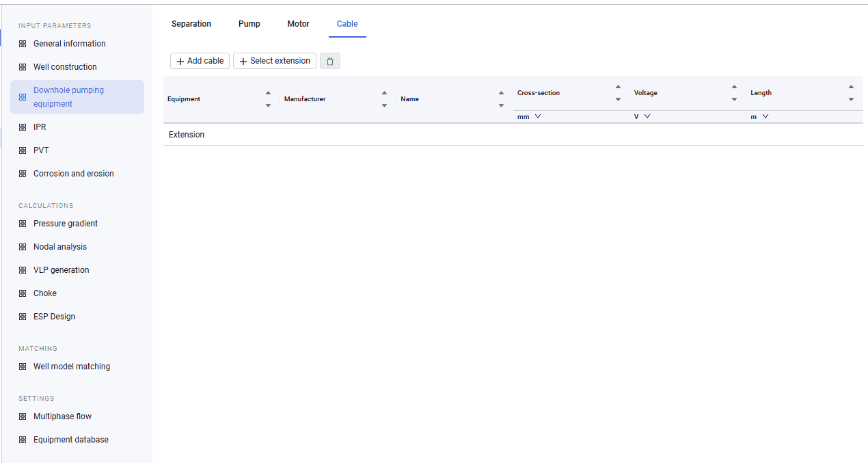Image resolution: width=868 pixels, height=463 pixels.
Task: Go to Well construction section
Action: tap(65, 67)
